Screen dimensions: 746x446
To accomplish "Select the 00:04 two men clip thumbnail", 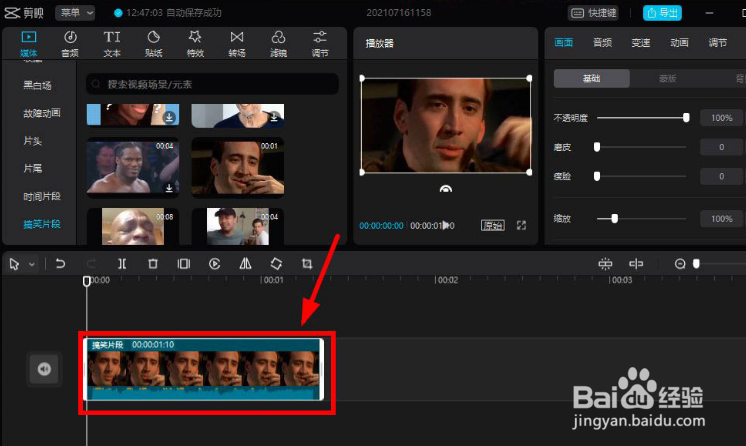I will [x=237, y=227].
